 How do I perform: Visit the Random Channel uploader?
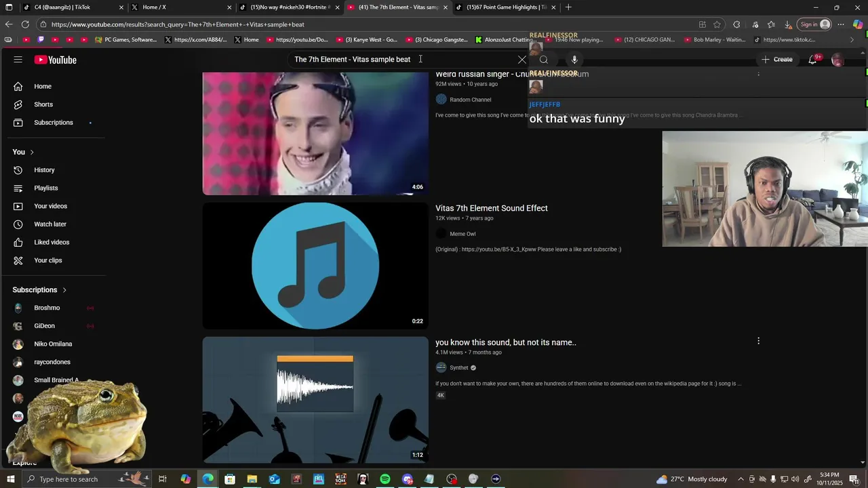coord(470,100)
